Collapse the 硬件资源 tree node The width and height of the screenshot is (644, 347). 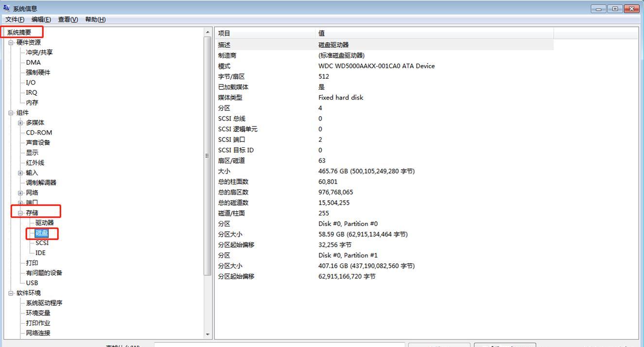point(11,42)
